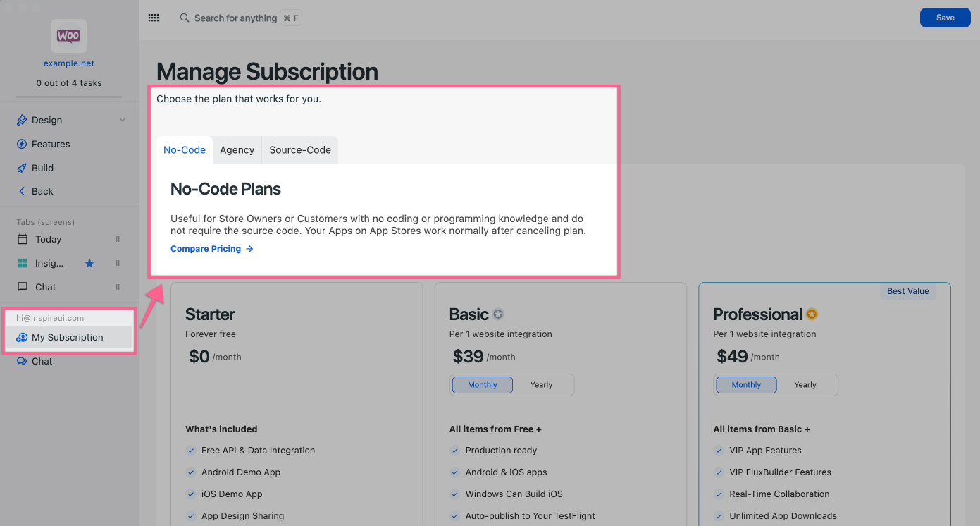Image resolution: width=980 pixels, height=526 pixels.
Task: Open the apps grid menu icon
Action: point(154,18)
